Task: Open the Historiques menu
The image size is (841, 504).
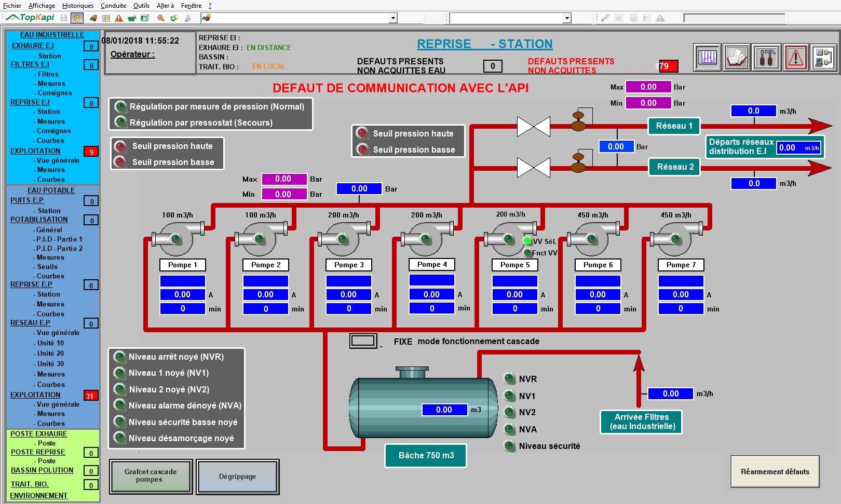Action: 78,6
